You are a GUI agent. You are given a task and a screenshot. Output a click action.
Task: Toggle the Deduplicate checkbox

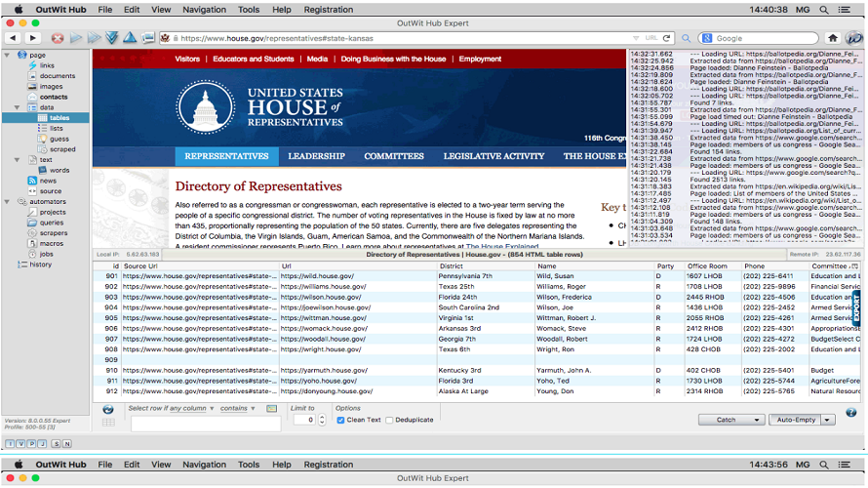pos(389,420)
